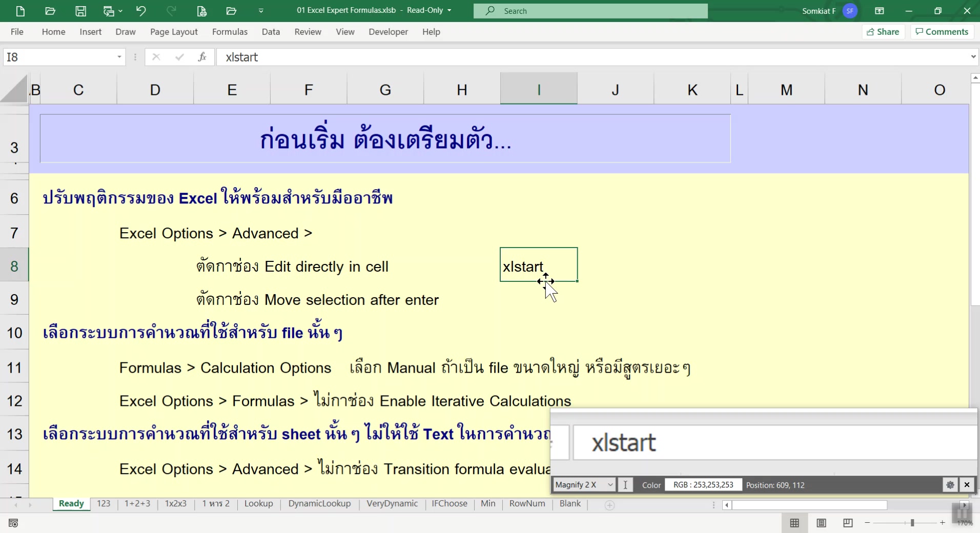Screen dimensions: 980x533
Task: Click the first Open folder icon
Action: (50, 11)
